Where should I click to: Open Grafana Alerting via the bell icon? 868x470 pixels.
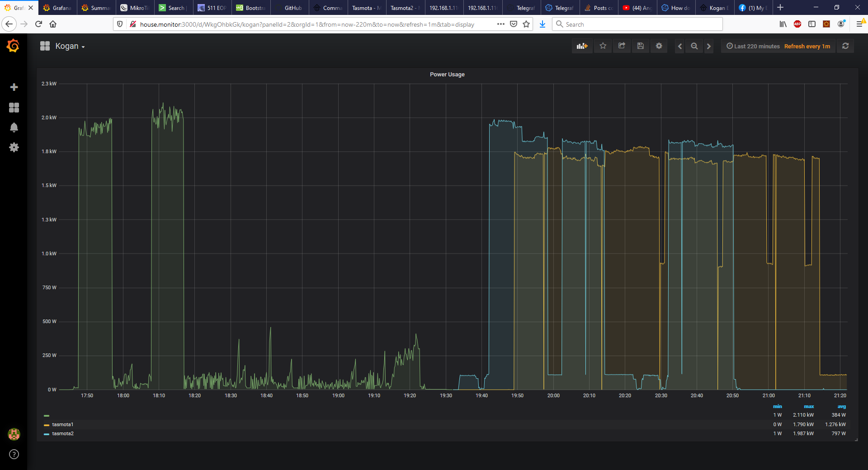(14, 127)
